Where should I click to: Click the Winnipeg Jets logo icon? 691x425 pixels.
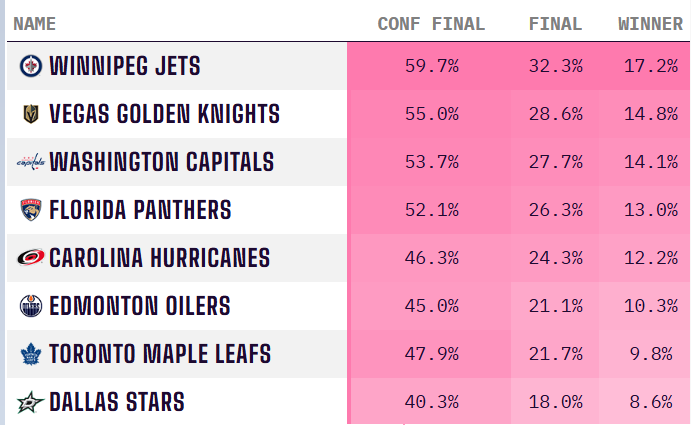30,67
